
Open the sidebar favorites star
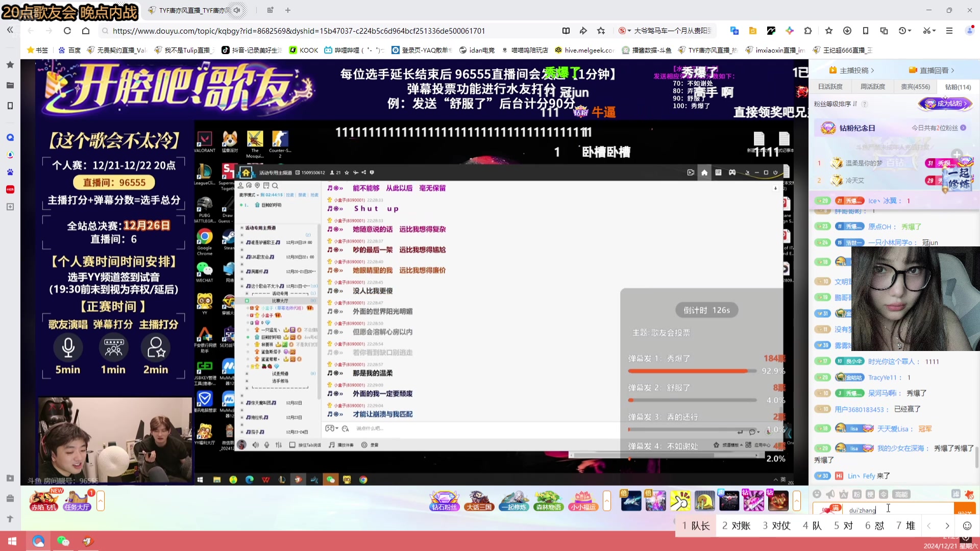pos(10,65)
